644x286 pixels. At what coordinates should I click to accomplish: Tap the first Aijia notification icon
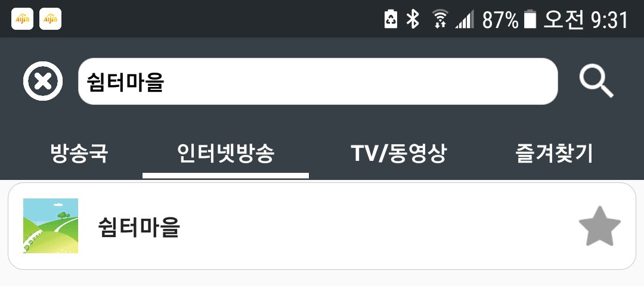22,19
